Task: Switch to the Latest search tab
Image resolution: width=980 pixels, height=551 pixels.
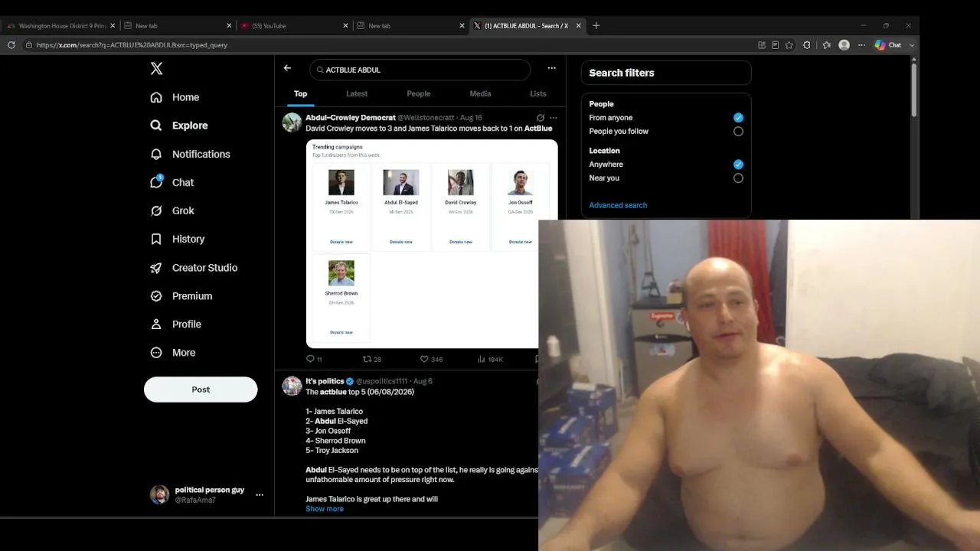Action: tap(357, 94)
